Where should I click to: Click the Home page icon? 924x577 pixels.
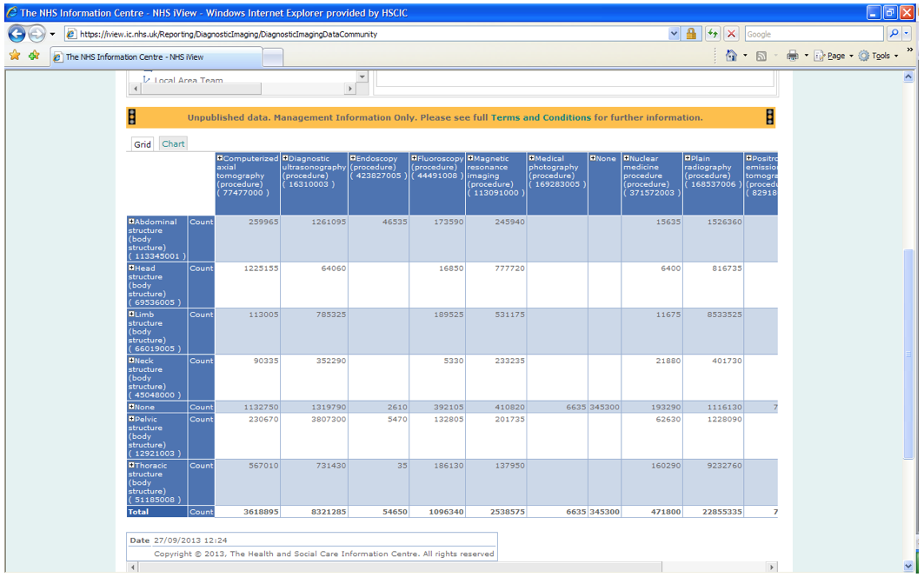pyautogui.click(x=731, y=56)
